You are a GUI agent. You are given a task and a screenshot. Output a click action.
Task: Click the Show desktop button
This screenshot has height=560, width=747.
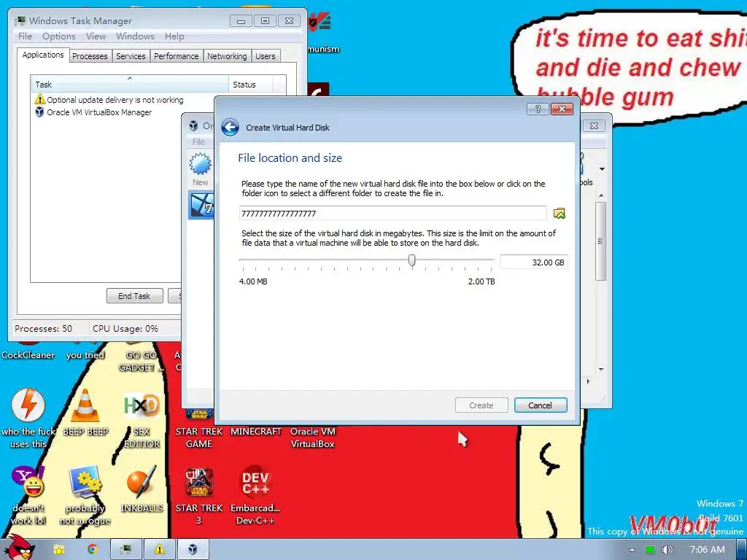point(743,550)
